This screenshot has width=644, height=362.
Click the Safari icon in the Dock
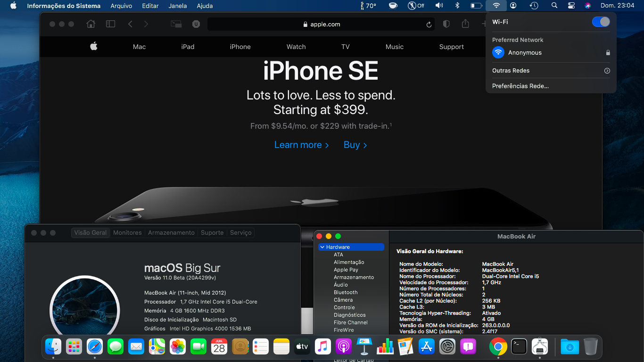point(95,347)
